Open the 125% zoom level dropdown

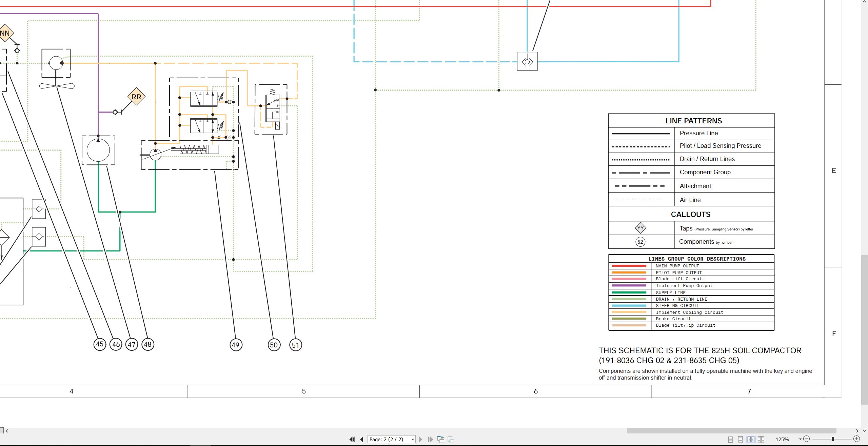point(800,439)
